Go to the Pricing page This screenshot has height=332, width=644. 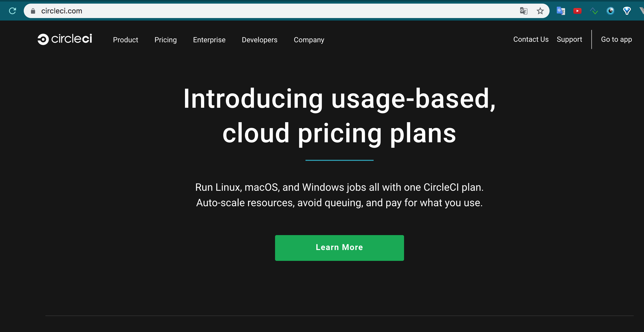165,40
